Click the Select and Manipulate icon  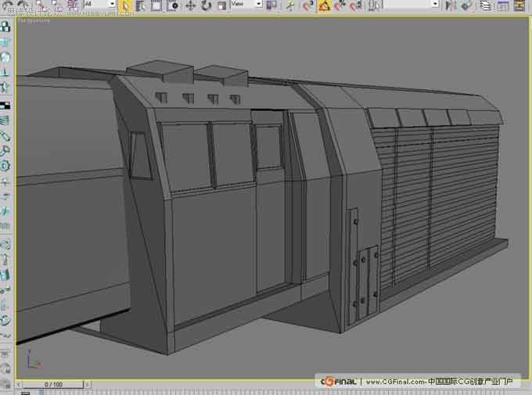tap(290, 5)
